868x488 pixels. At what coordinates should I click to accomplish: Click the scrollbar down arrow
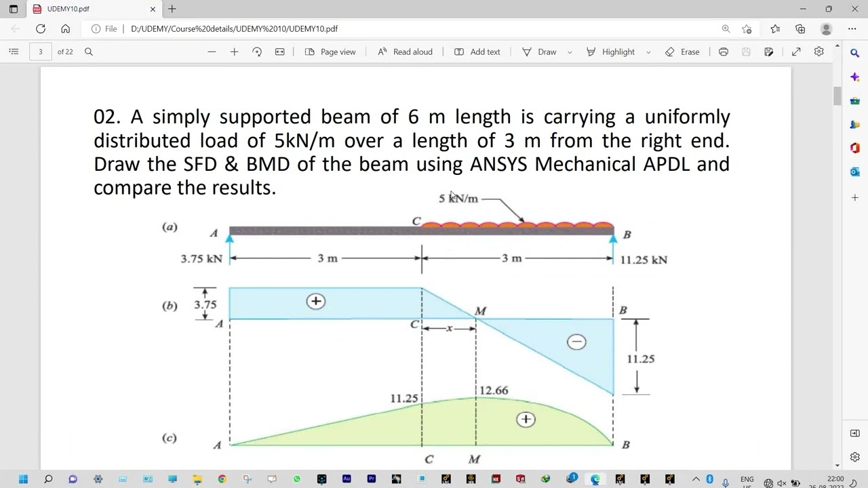click(x=837, y=465)
